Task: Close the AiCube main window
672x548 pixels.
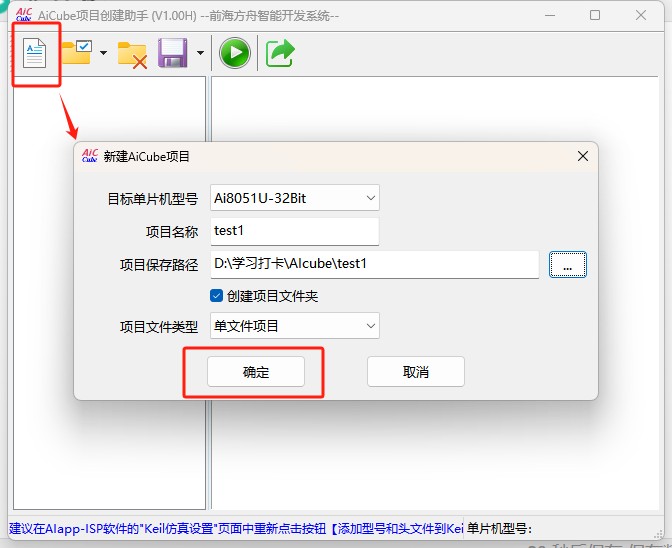Action: pos(641,15)
